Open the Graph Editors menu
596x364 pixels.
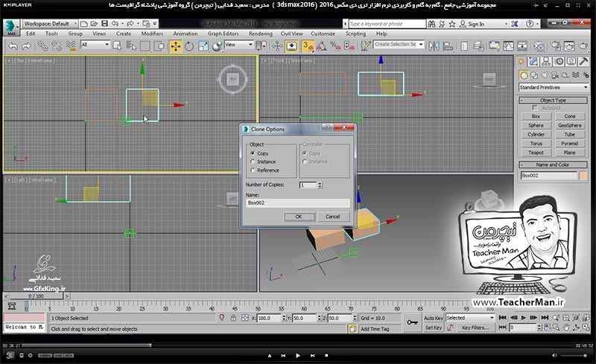click(x=223, y=33)
